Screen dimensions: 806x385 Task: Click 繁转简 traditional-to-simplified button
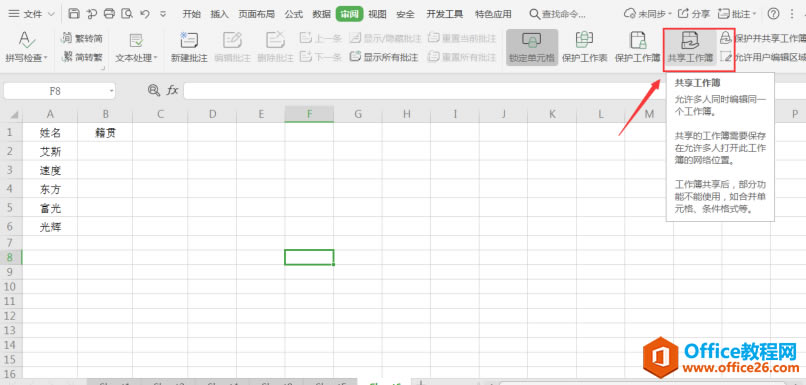82,38
